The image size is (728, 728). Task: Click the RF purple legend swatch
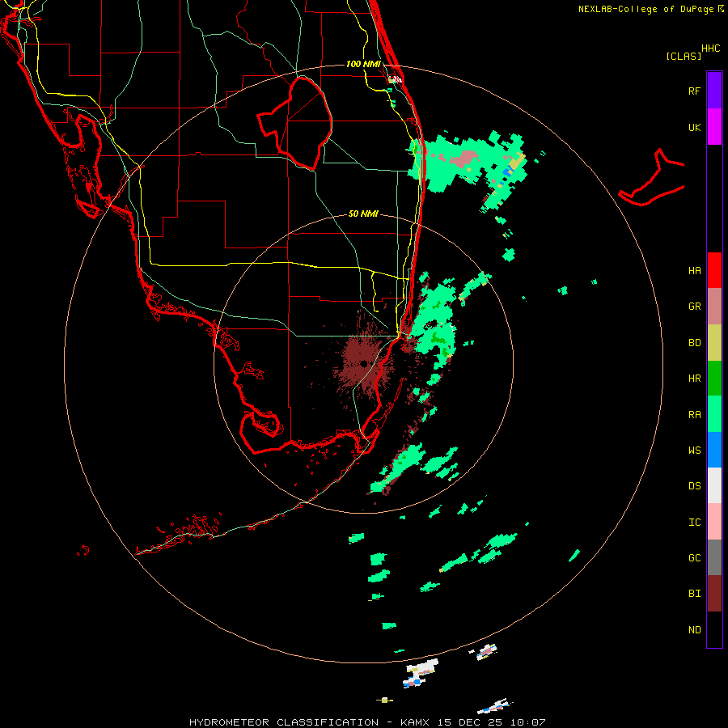click(x=714, y=91)
